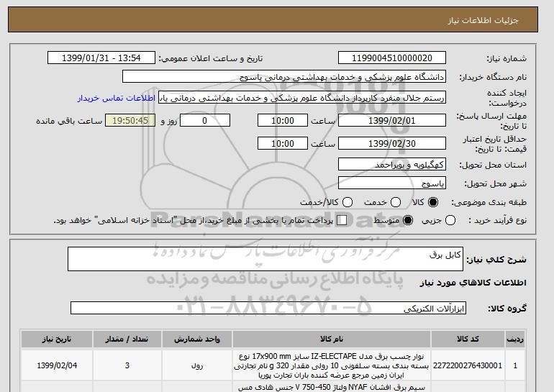
Task: Click the price validity hour 10:00 field
Action: (283, 143)
